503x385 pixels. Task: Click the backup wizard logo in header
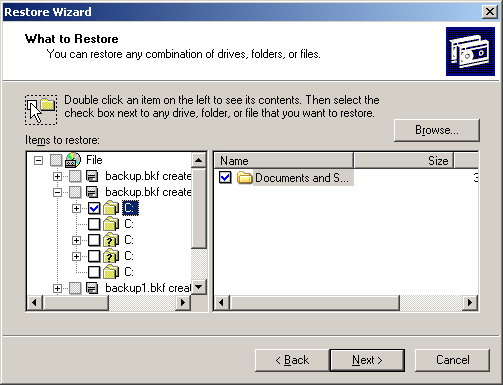470,51
